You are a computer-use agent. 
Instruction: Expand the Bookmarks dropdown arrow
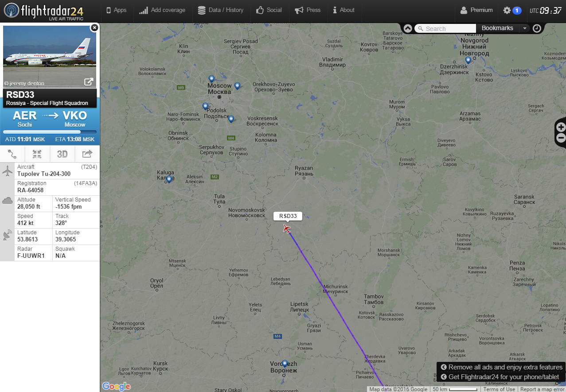coord(525,28)
